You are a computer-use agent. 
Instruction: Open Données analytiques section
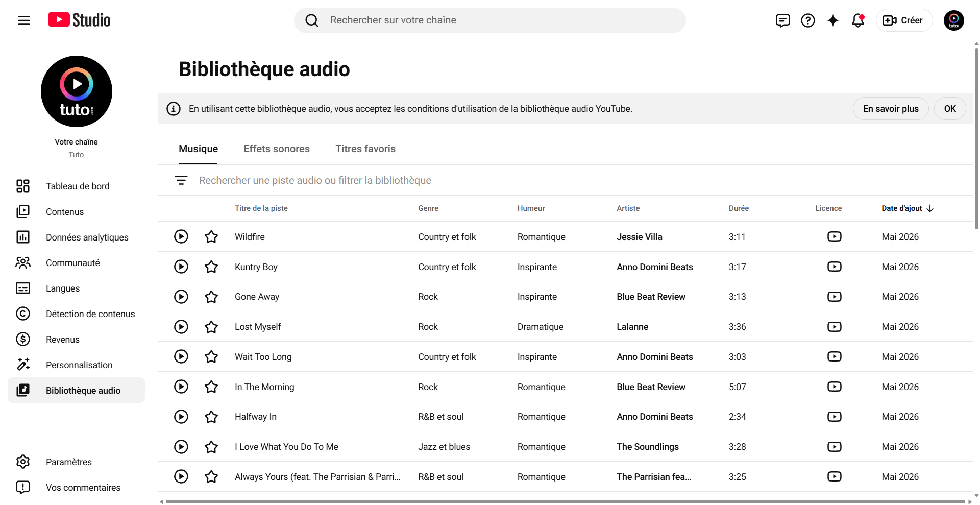click(76, 237)
